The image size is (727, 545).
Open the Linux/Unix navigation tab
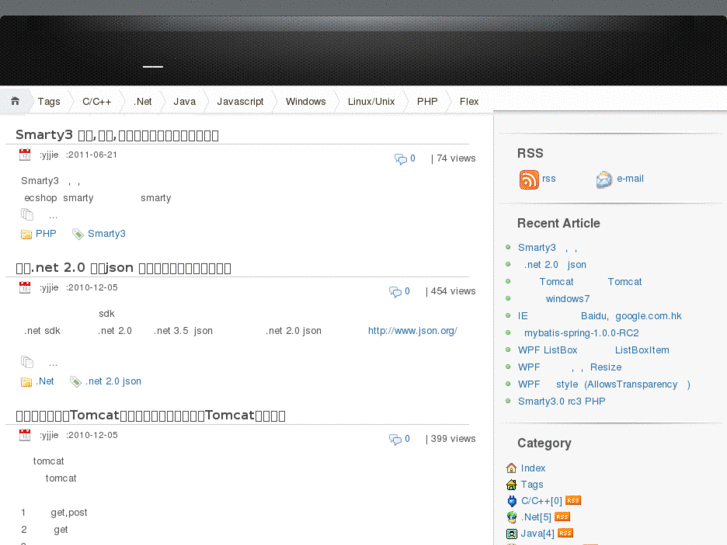point(371,102)
